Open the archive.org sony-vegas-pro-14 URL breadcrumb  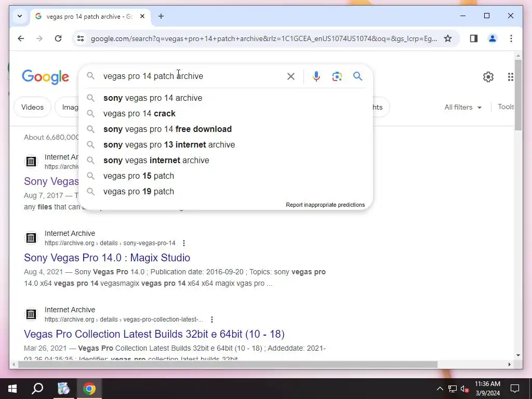(110, 243)
